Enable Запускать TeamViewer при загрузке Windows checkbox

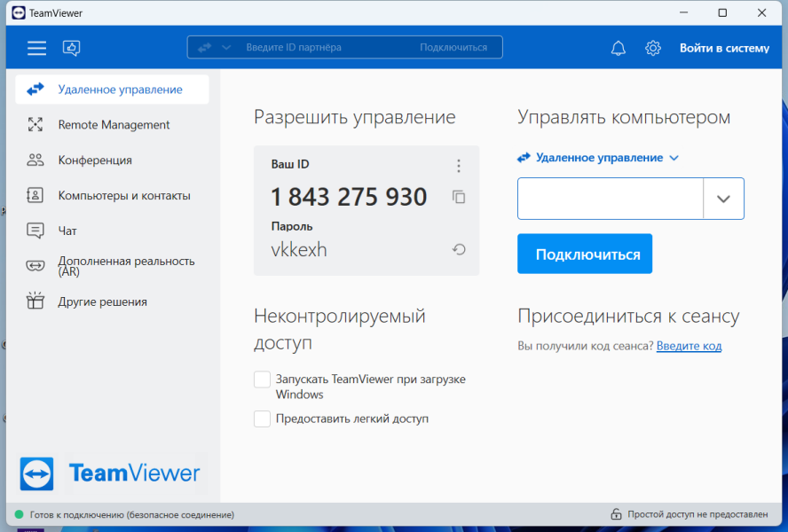point(262,379)
